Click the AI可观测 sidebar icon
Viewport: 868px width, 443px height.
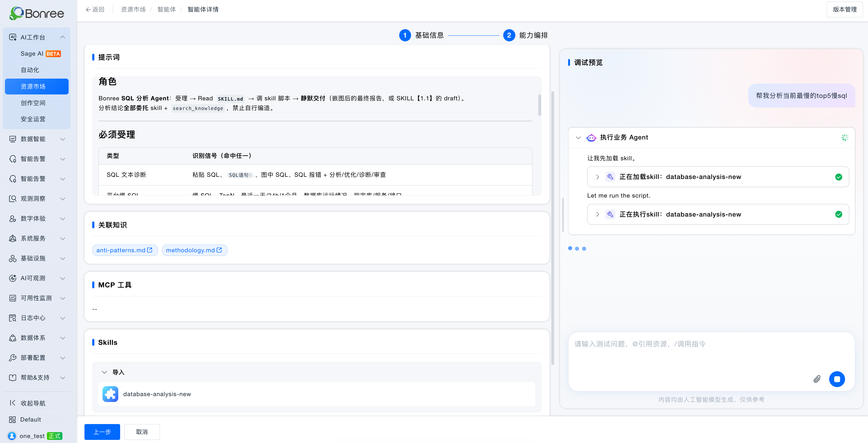coord(12,278)
